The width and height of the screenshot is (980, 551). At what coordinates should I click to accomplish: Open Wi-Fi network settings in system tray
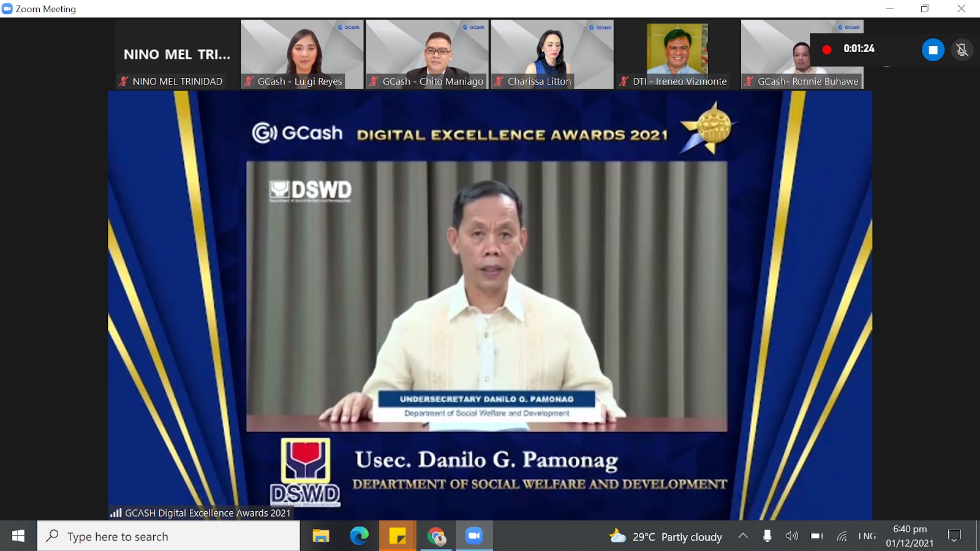tap(842, 536)
